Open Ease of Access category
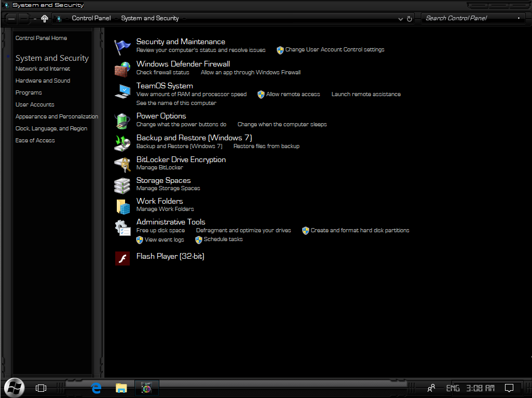Screen dimensions: 532x398 pyautogui.click(x=35, y=140)
